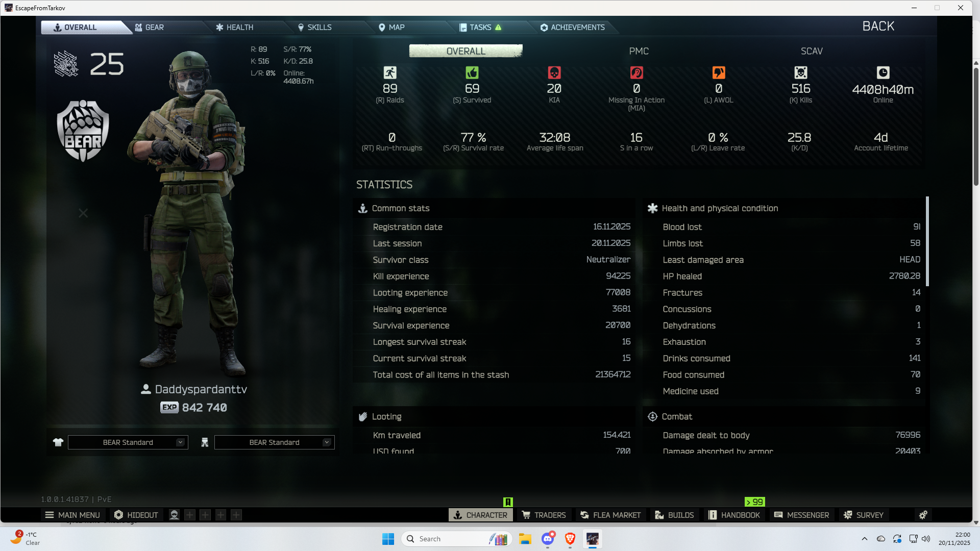This screenshot has height=551, width=980.
Task: Open Brave browser from the taskbar
Action: [570, 539]
